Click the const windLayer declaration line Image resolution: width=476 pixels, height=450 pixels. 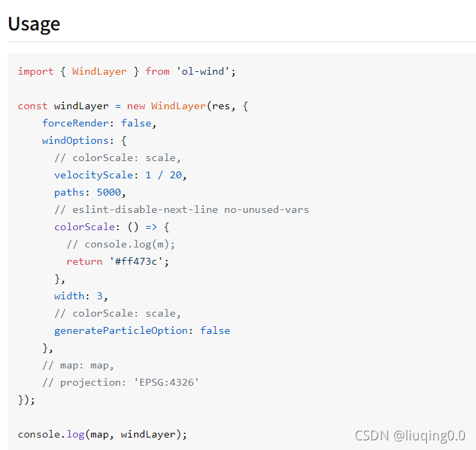133,106
